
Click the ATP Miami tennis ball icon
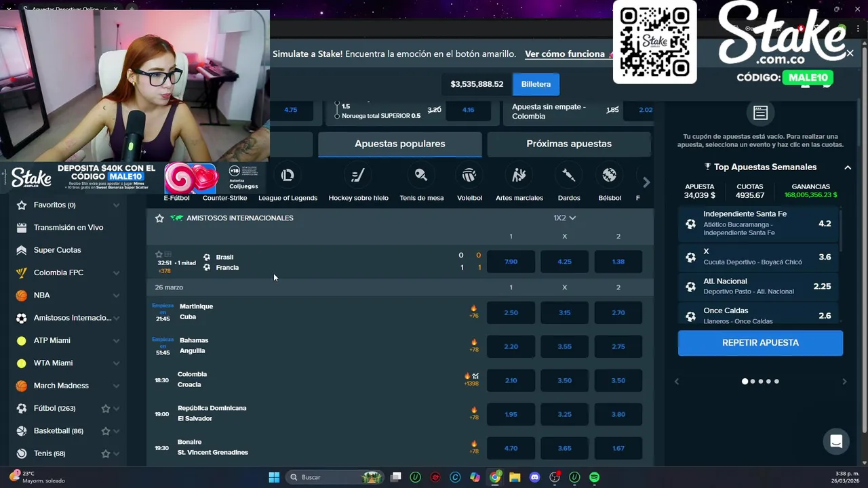pyautogui.click(x=22, y=341)
